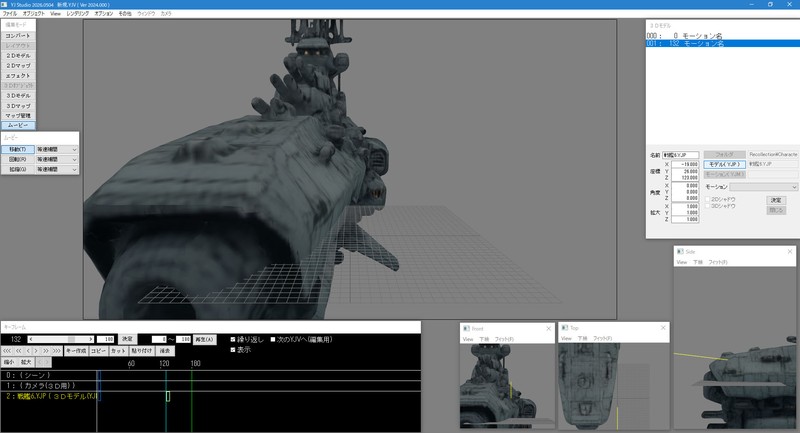The image size is (800, 433).
Task: Step forward one frame with > button
Action: click(36, 351)
